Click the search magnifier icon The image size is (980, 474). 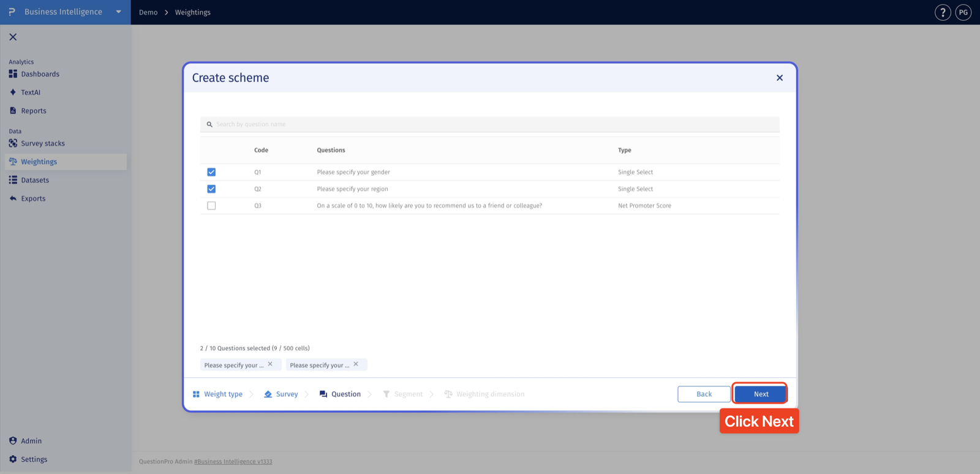[x=209, y=124]
